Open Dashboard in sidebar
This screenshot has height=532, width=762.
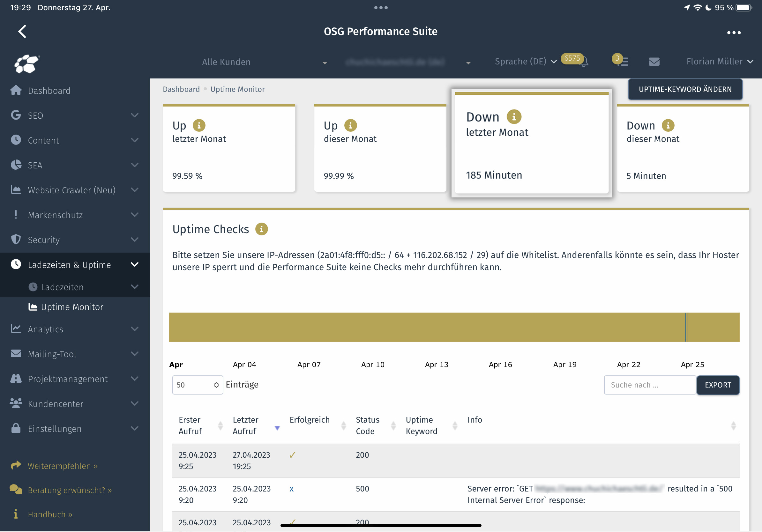click(x=49, y=91)
